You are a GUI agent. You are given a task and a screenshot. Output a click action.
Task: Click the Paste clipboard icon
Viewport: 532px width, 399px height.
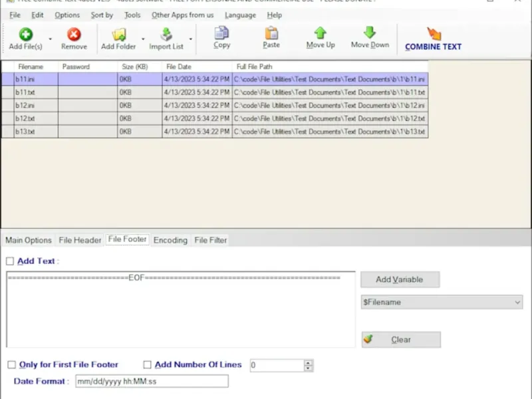(271, 33)
